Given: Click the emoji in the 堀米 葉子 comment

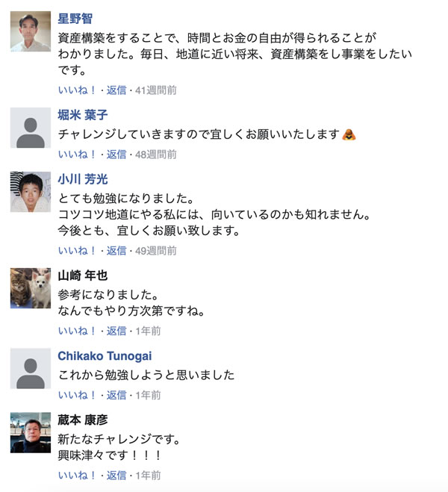Looking at the screenshot, I should click(348, 135).
